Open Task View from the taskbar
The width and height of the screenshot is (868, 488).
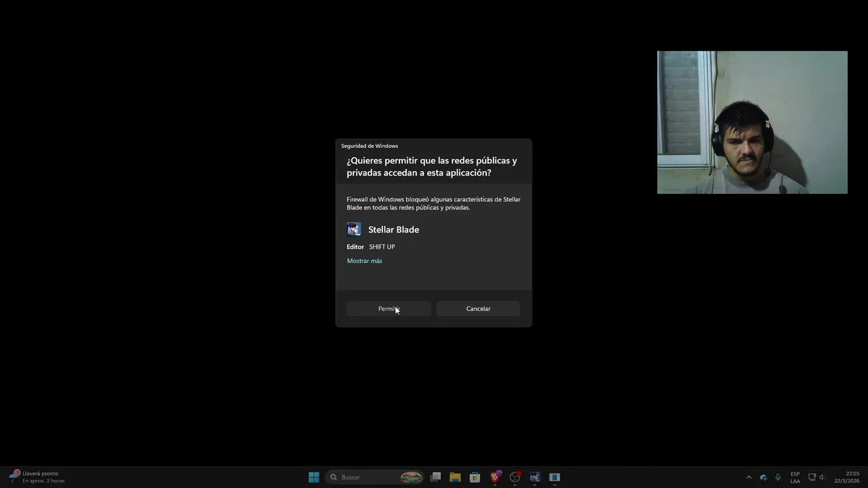click(436, 477)
